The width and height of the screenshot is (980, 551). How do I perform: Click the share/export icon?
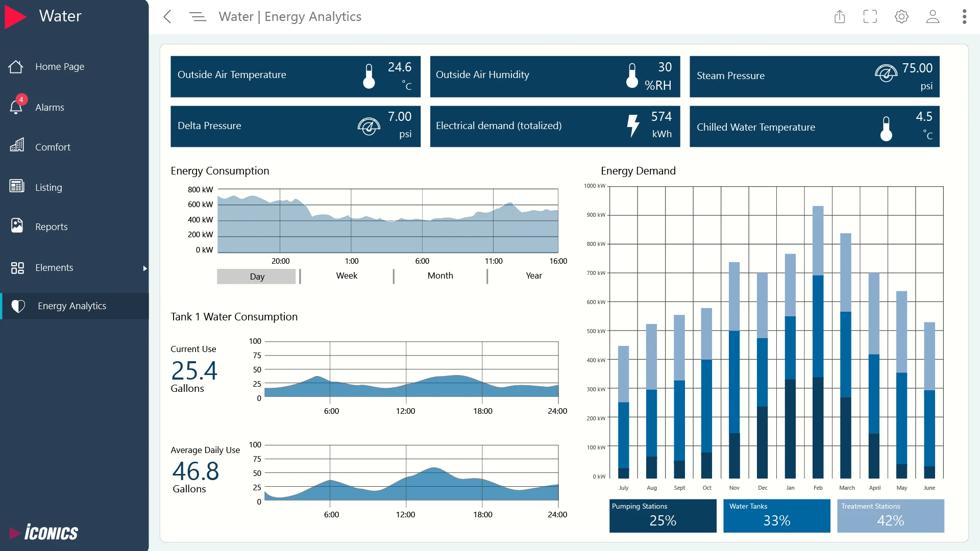pos(840,17)
